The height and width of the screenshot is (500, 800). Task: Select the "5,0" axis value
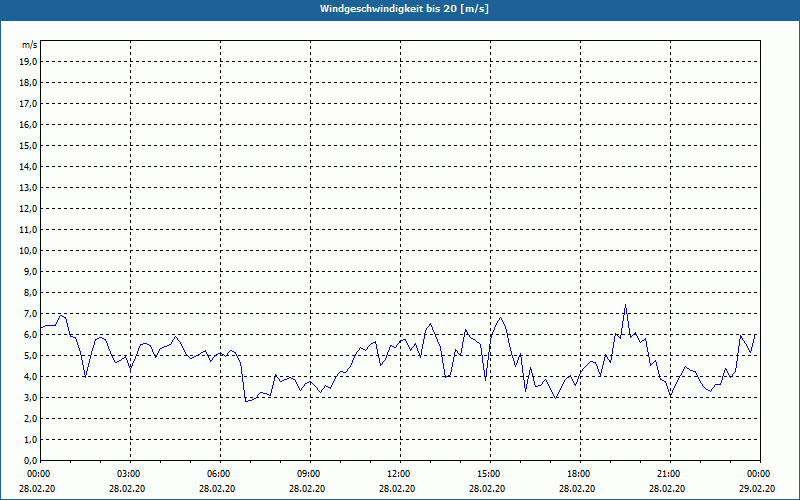pos(31,356)
